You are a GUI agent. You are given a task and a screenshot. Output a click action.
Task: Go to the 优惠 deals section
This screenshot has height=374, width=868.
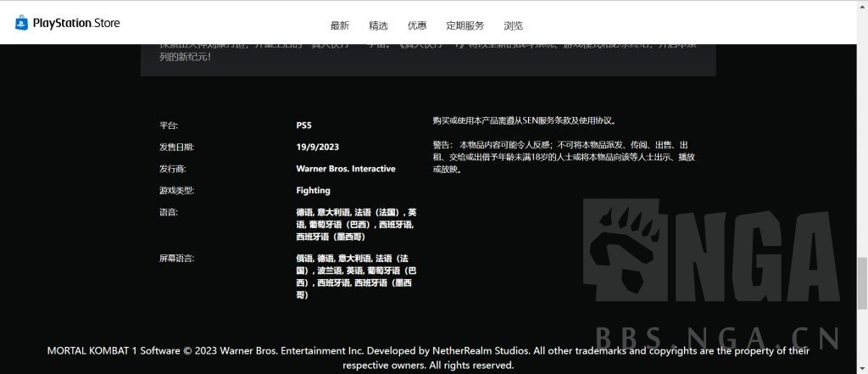(x=417, y=26)
